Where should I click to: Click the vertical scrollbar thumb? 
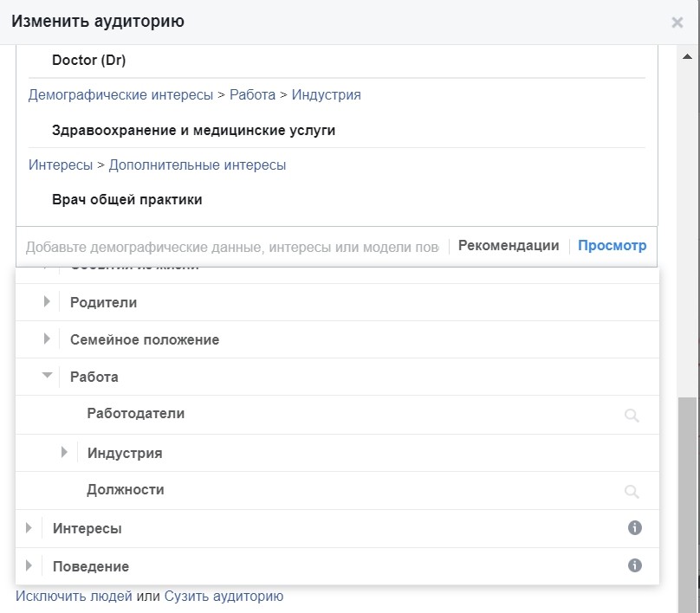688,504
